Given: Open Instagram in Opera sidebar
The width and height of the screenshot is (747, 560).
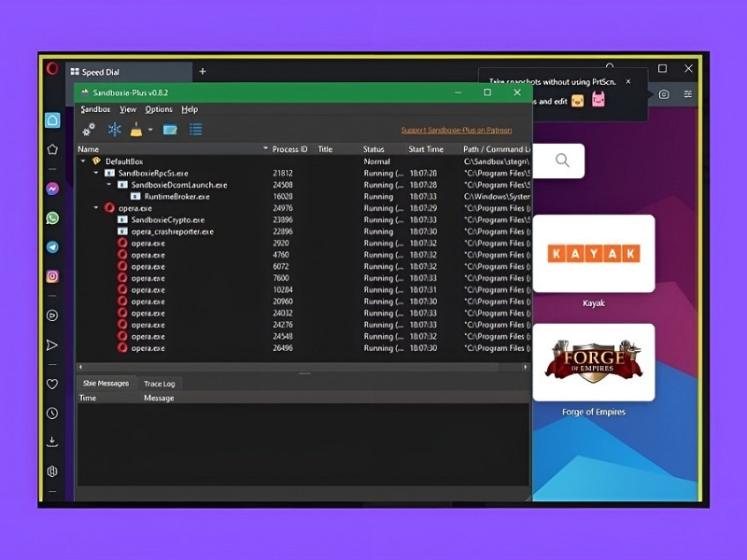Looking at the screenshot, I should (x=52, y=276).
